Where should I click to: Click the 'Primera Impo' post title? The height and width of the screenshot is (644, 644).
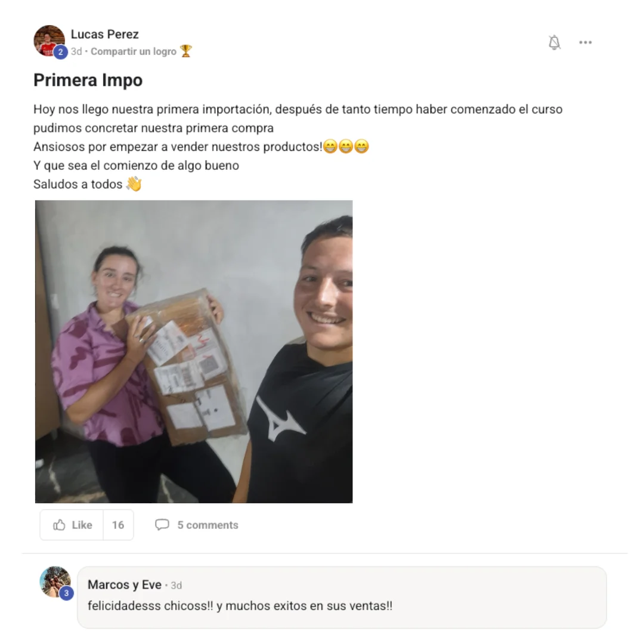point(88,80)
